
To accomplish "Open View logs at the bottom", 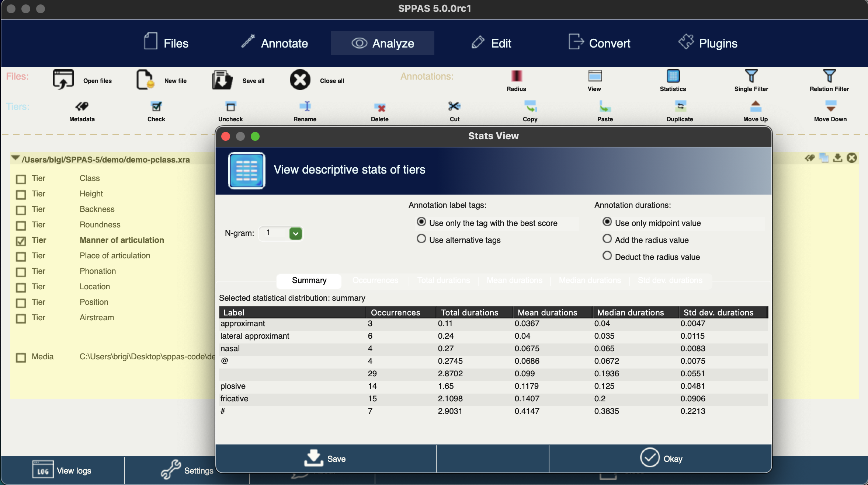I will tap(62, 470).
